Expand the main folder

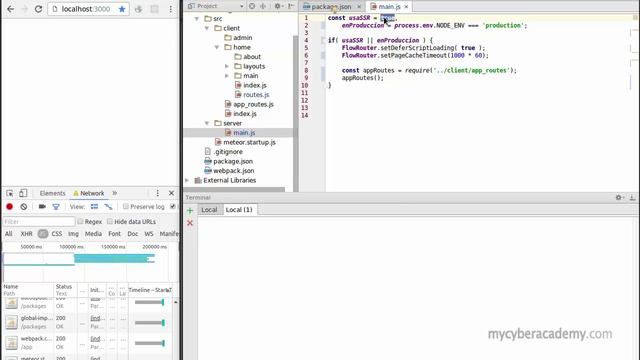227,76
